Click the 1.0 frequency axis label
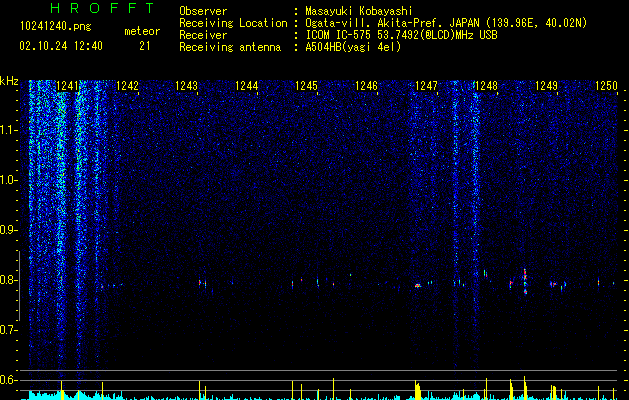 pyautogui.click(x=9, y=180)
